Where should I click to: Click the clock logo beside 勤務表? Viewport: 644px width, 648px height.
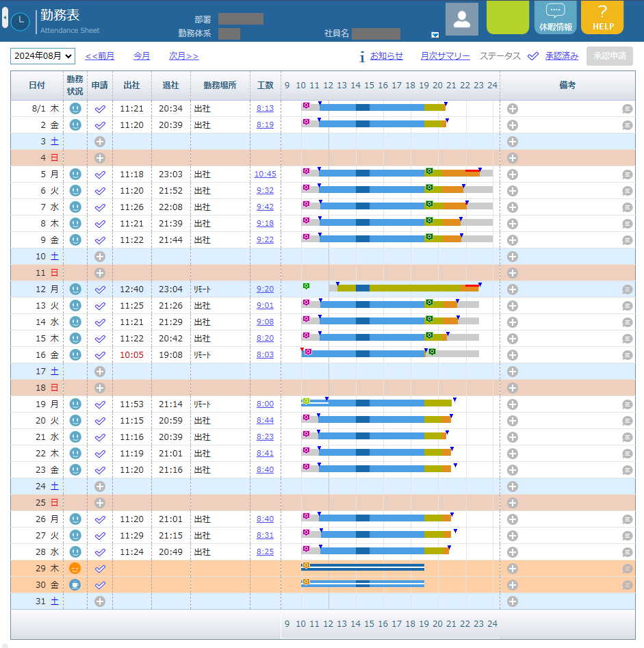click(20, 21)
